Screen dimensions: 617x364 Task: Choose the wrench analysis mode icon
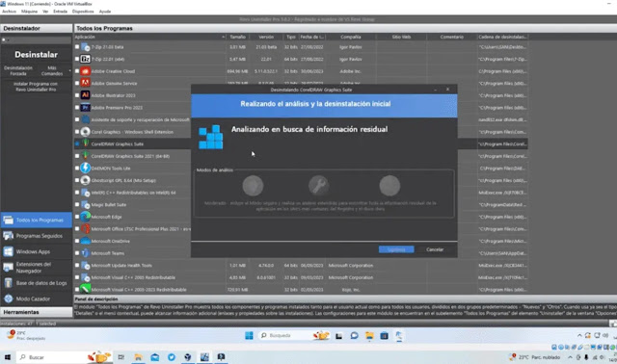pos(319,186)
